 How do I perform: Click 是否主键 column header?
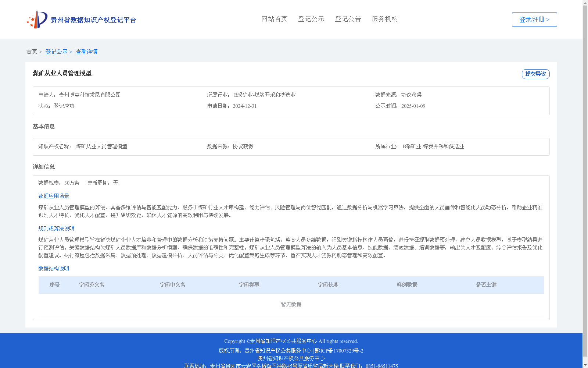click(486, 285)
